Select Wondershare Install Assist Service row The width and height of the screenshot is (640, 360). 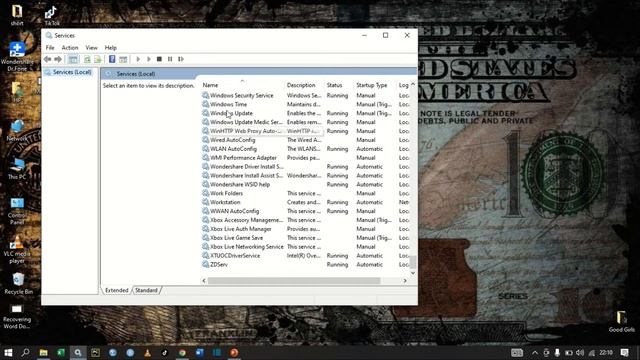(x=305, y=176)
